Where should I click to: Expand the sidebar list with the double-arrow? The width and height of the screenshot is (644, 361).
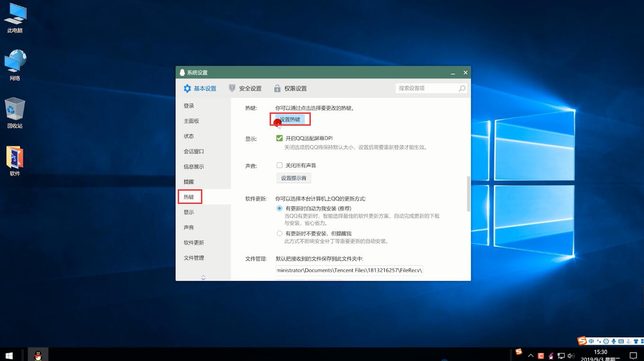pos(203,278)
